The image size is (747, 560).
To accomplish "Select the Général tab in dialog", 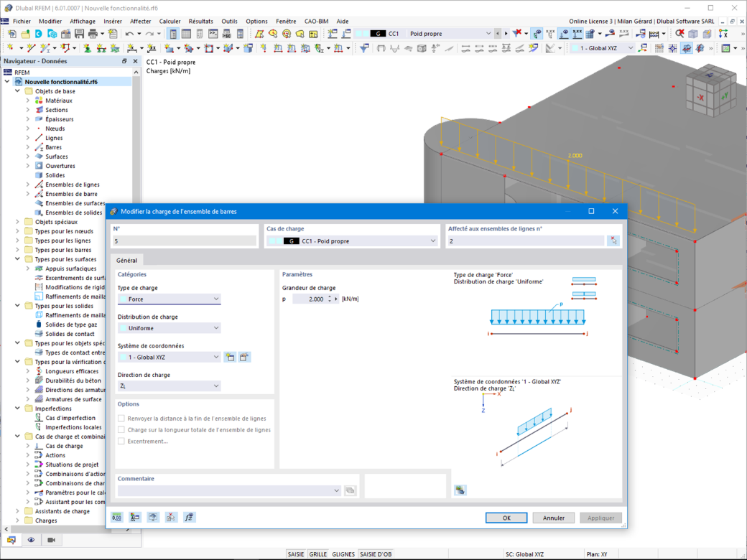I will pyautogui.click(x=126, y=261).
